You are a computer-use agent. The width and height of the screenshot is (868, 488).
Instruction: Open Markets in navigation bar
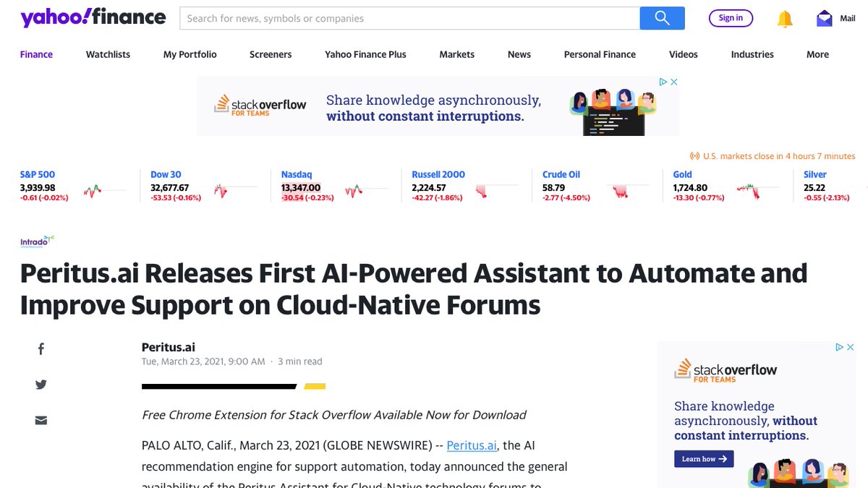click(x=457, y=54)
